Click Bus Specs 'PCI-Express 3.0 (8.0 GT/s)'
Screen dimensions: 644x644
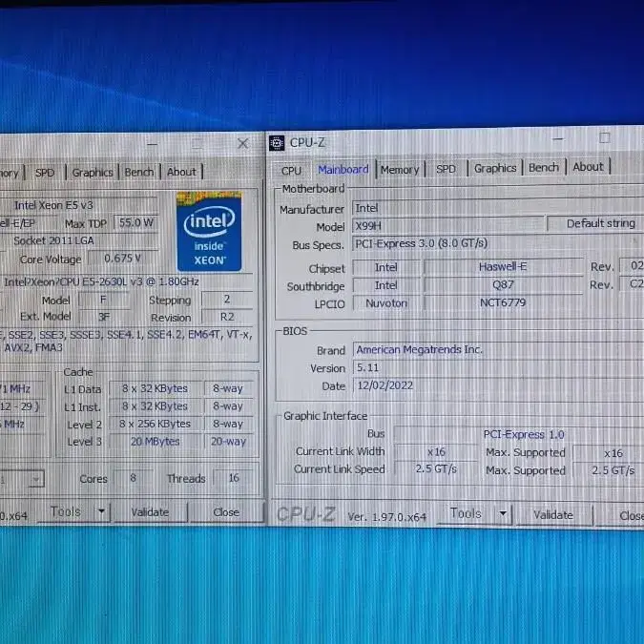coord(498,243)
